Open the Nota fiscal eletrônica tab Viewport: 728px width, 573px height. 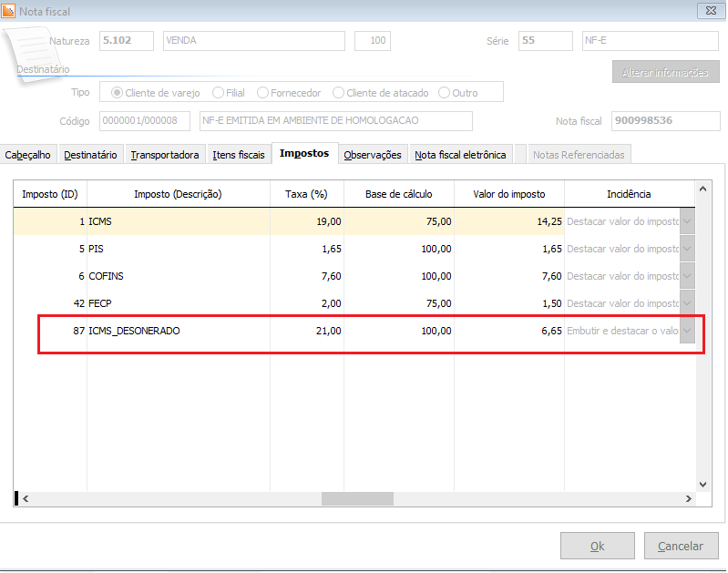(x=460, y=155)
